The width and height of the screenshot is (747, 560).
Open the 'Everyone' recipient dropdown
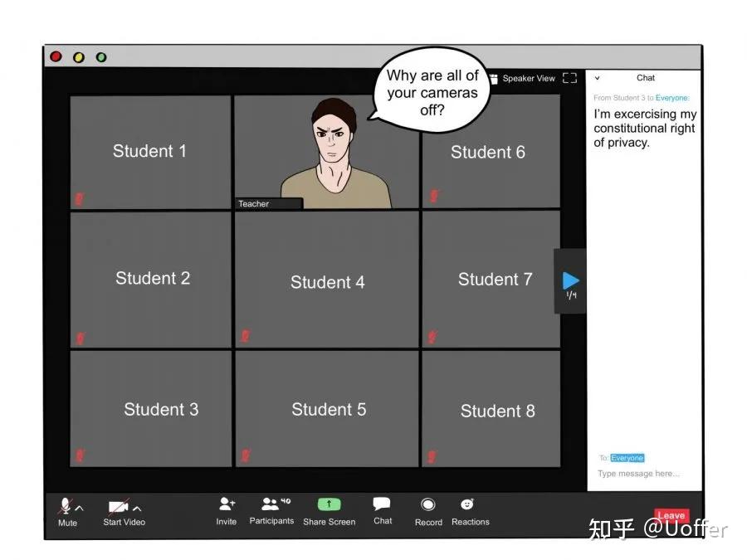627,458
